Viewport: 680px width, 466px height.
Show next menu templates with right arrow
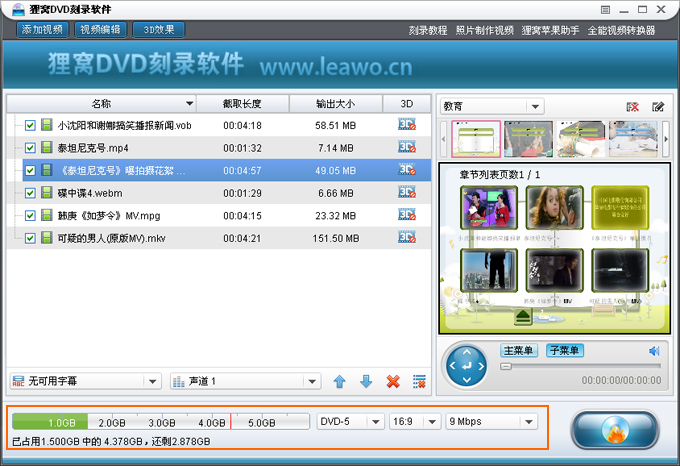[x=666, y=139]
